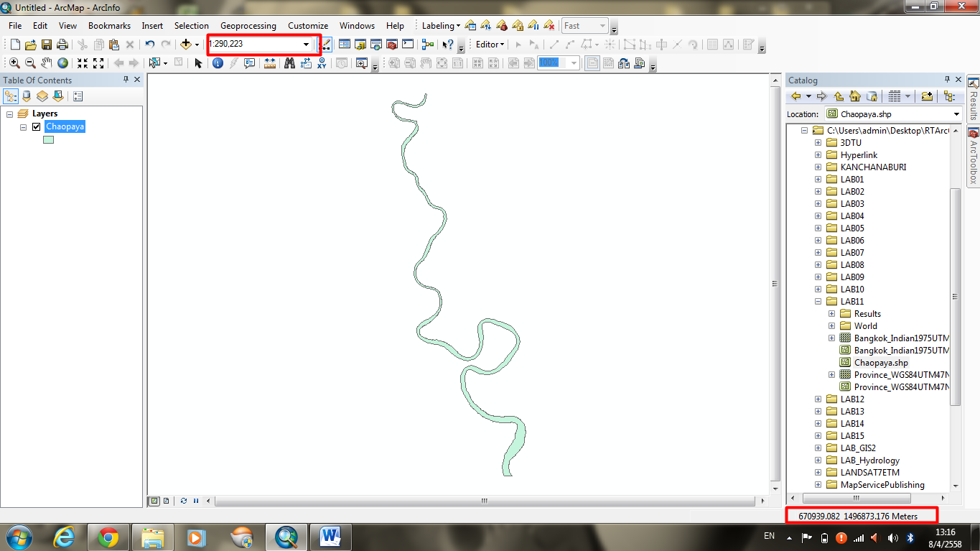
Task: Open ArcToolbox window from Standard toolbar
Action: 391,45
